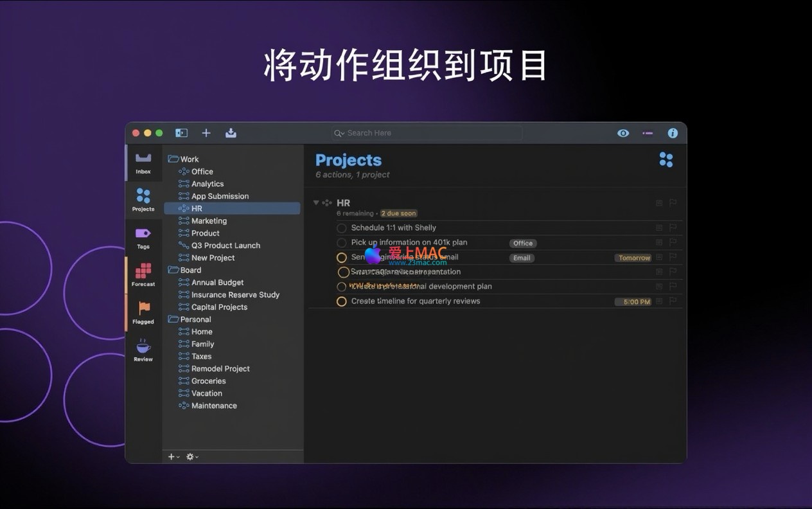Complete Create timeline for quarterly reviews
Screen dimensions: 812x509
click(342, 301)
